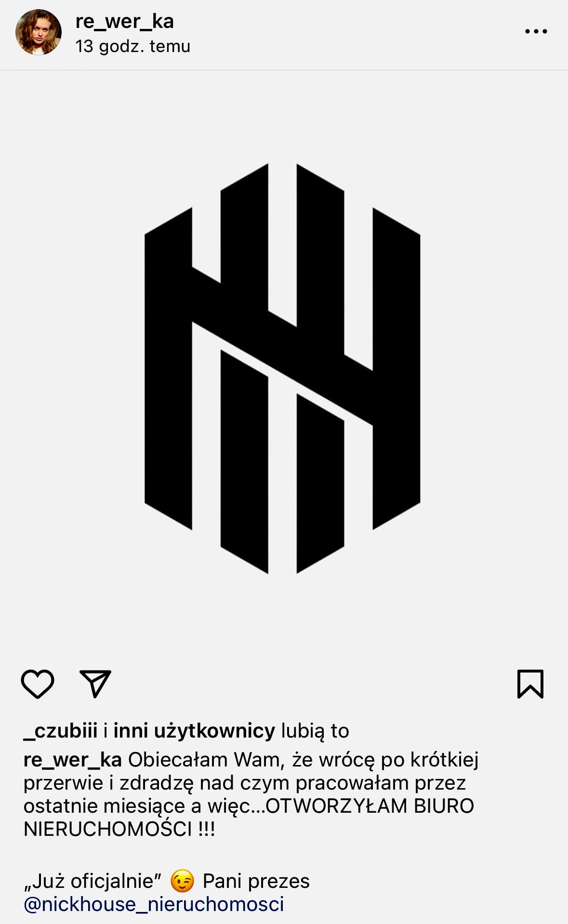568x924 pixels.
Task: Tap the "Pani prezes" caption text
Action: point(256,881)
